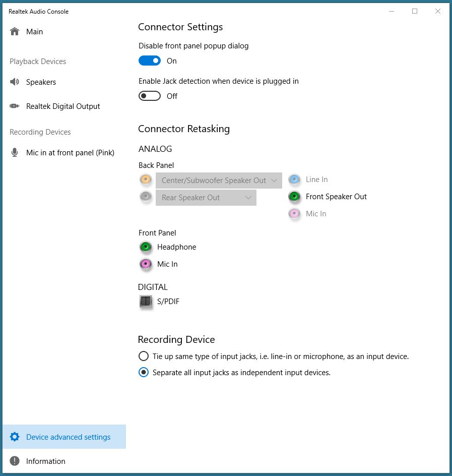
Task: Open Mic in at front panel (Pink)
Action: (x=64, y=152)
